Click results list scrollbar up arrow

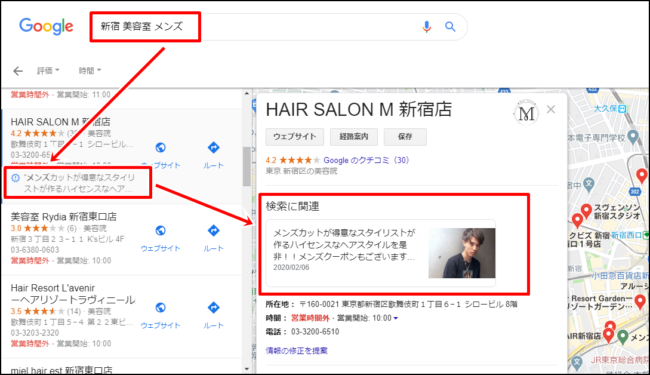coord(247,94)
